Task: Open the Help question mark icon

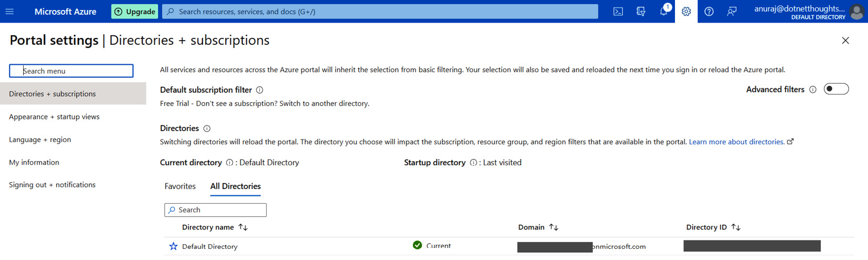Action: (709, 11)
